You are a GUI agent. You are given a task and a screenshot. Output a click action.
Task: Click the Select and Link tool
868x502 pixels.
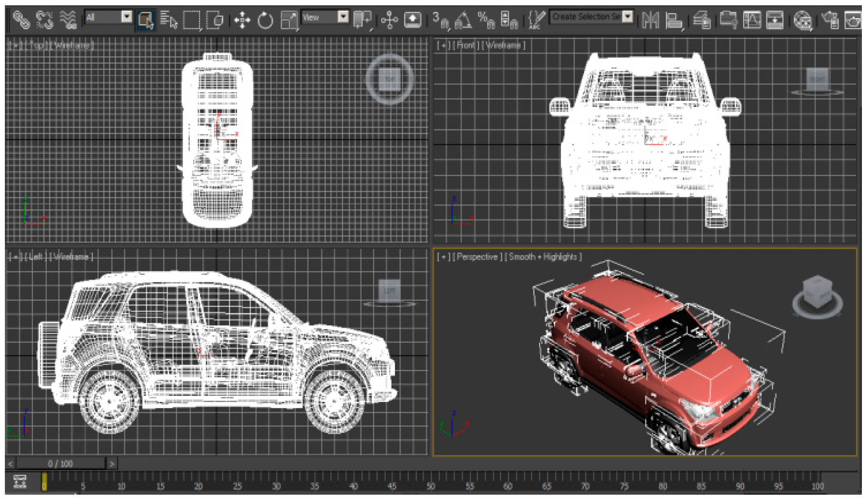click(21, 20)
